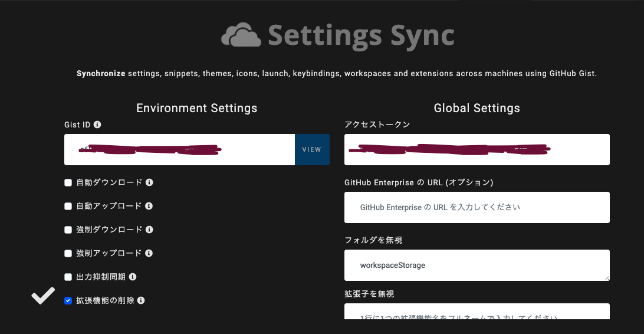Focus the Gist ID input field

point(179,149)
